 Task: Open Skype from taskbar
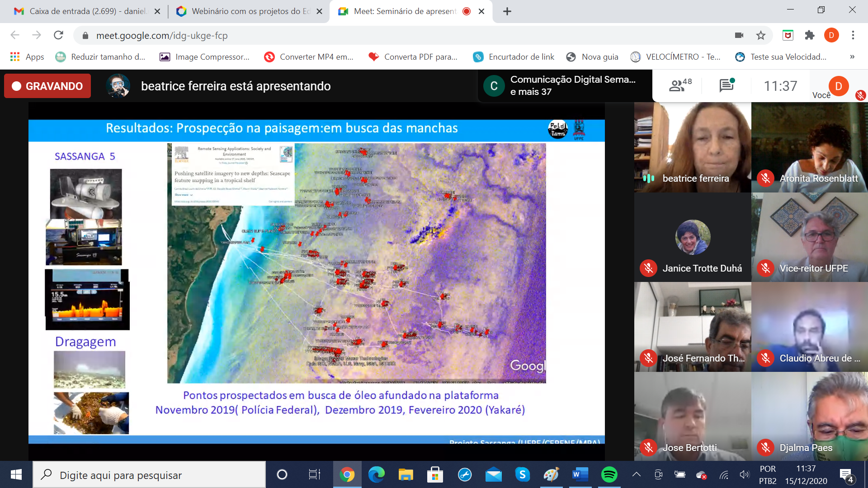pyautogui.click(x=523, y=474)
